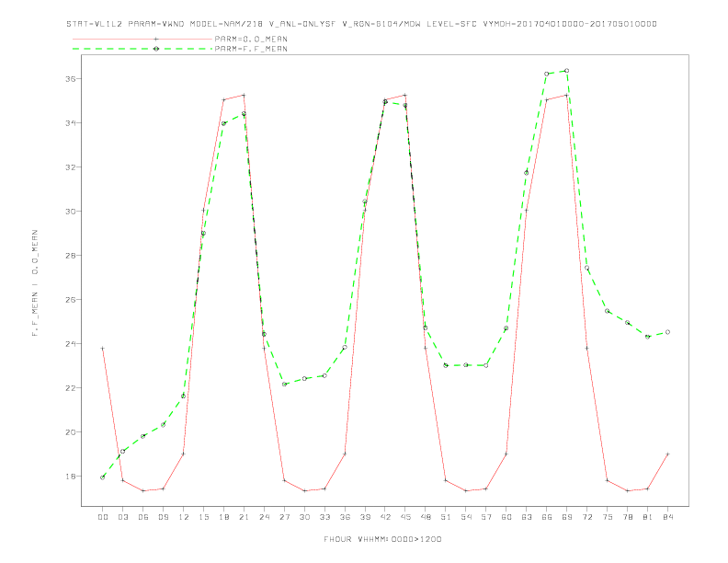728x563 pixels.
Task: Pick the green F_MEAN marker at hour 27
Action: (x=284, y=385)
